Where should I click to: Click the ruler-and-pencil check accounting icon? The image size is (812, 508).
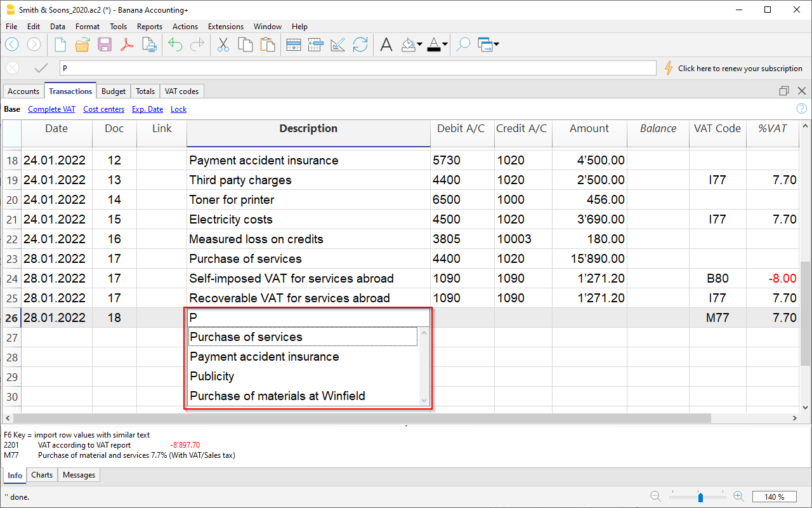pyautogui.click(x=338, y=44)
